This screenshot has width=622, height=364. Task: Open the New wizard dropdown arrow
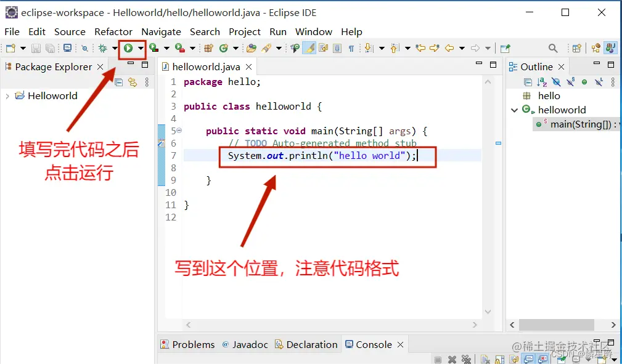pyautogui.click(x=23, y=49)
